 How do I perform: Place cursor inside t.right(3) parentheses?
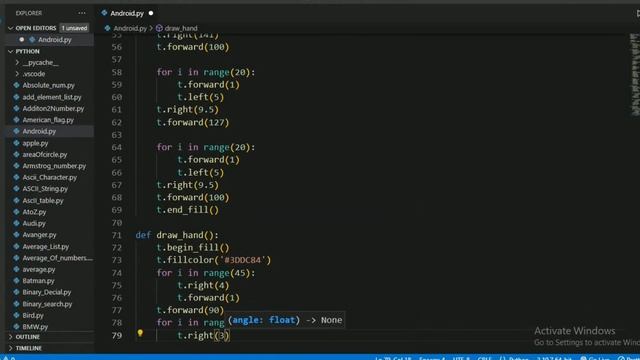point(222,336)
